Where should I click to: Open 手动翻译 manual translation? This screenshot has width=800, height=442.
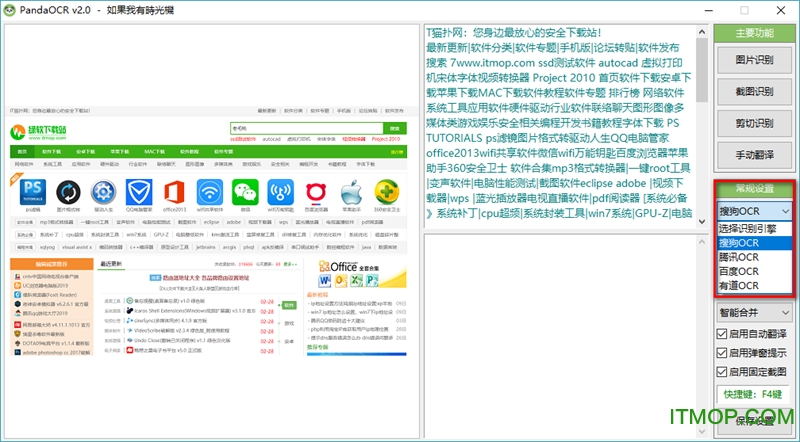click(754, 155)
